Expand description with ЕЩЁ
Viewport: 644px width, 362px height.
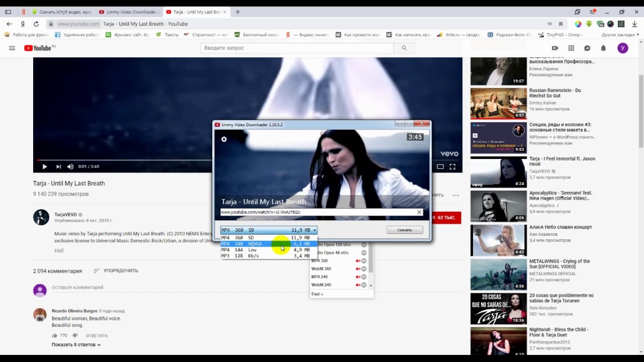(59, 250)
